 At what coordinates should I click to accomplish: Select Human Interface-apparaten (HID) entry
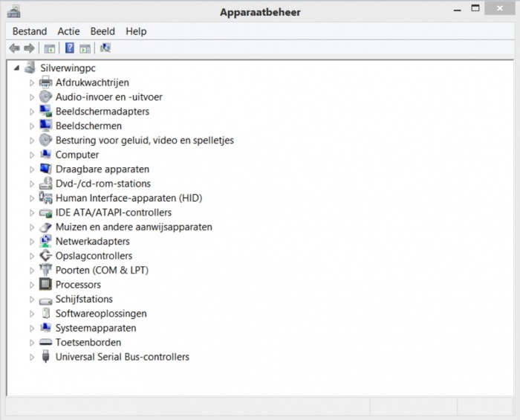pyautogui.click(x=129, y=198)
